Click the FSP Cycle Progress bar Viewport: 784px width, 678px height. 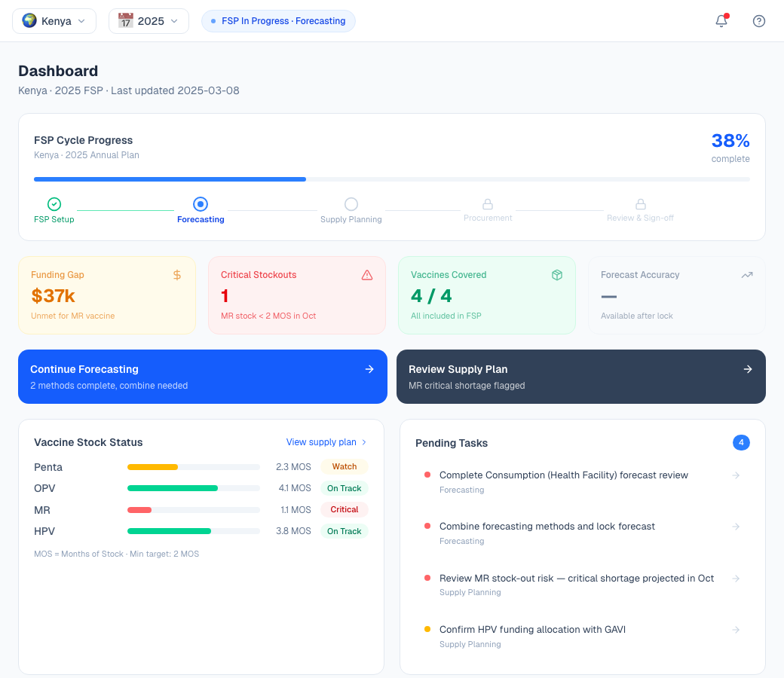point(391,179)
